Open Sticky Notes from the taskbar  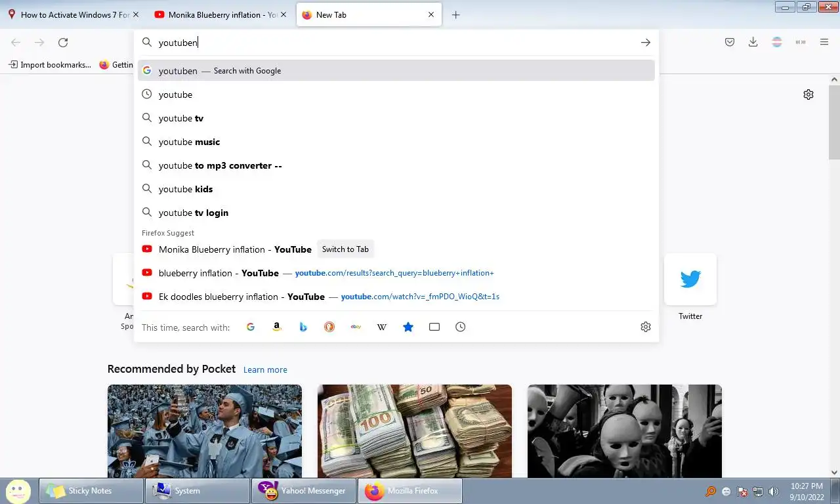point(92,491)
